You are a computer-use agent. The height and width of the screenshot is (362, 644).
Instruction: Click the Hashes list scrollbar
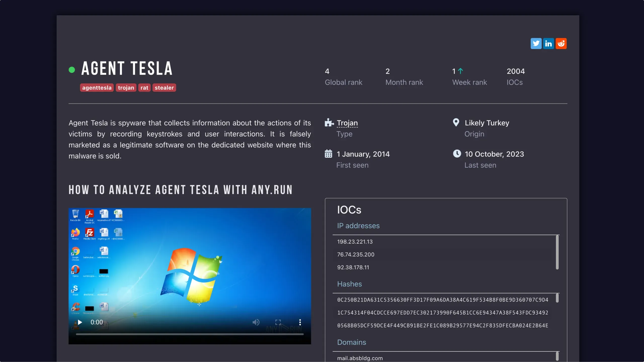(557, 298)
